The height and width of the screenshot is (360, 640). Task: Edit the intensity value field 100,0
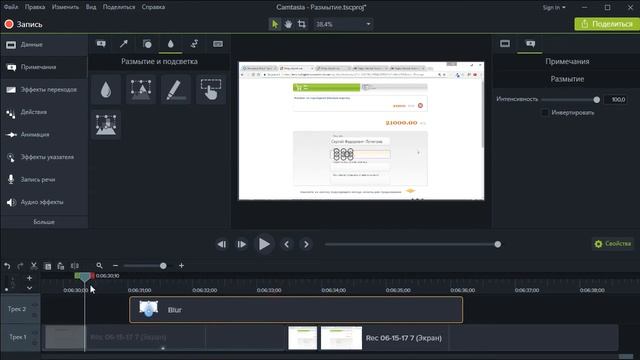tap(615, 100)
